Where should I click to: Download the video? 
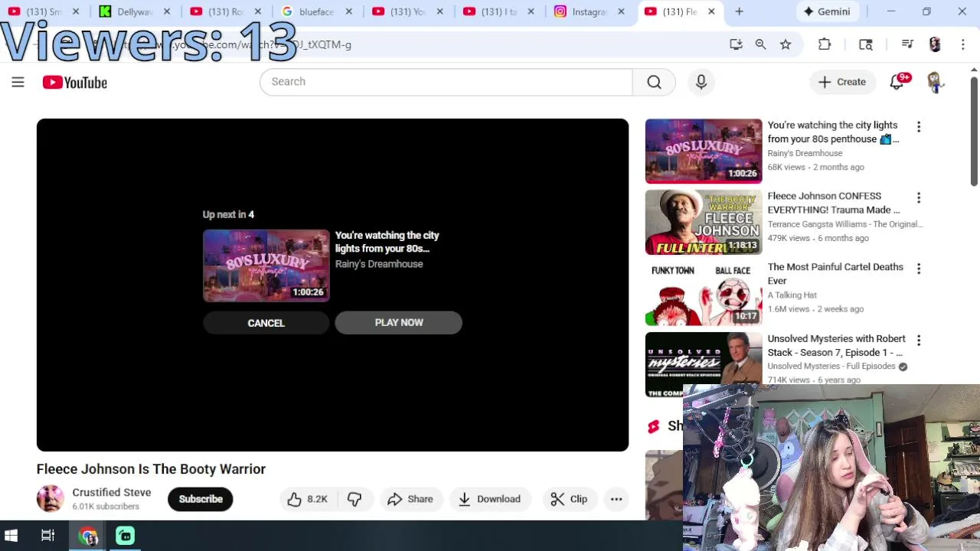coord(489,499)
